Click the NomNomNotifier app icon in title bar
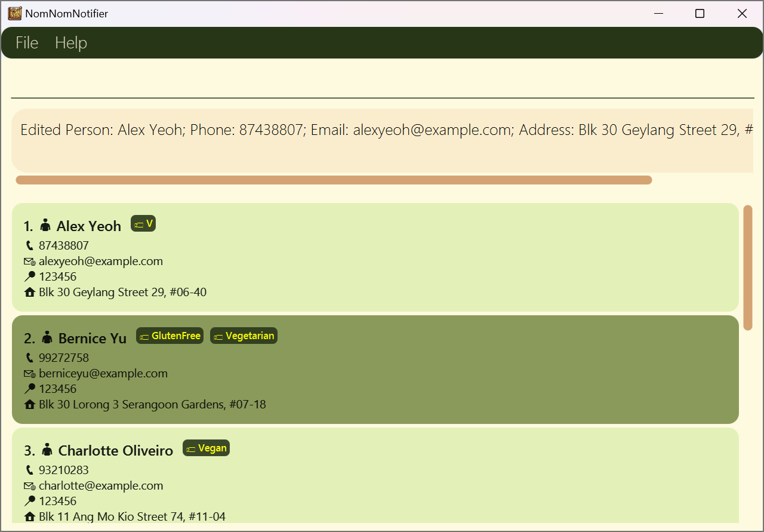The image size is (764, 532). pos(15,13)
